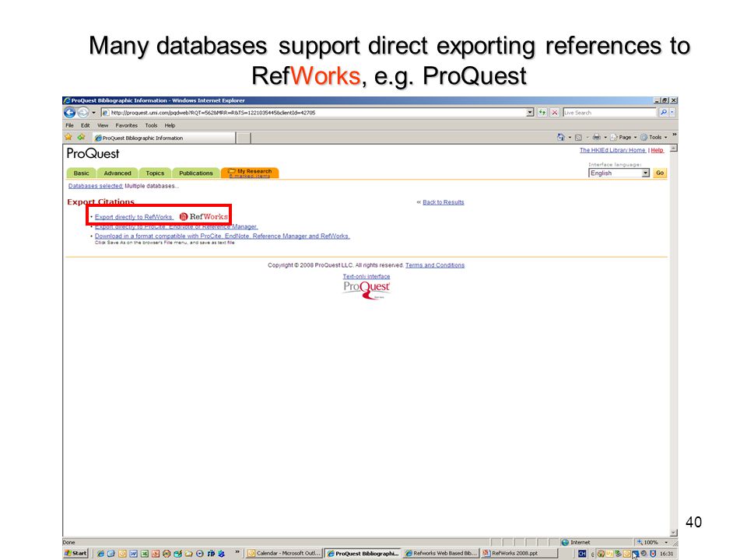The height and width of the screenshot is (560, 747).
Task: Switch to Refworks Web Based Bib taskbar button
Action: pos(441,553)
